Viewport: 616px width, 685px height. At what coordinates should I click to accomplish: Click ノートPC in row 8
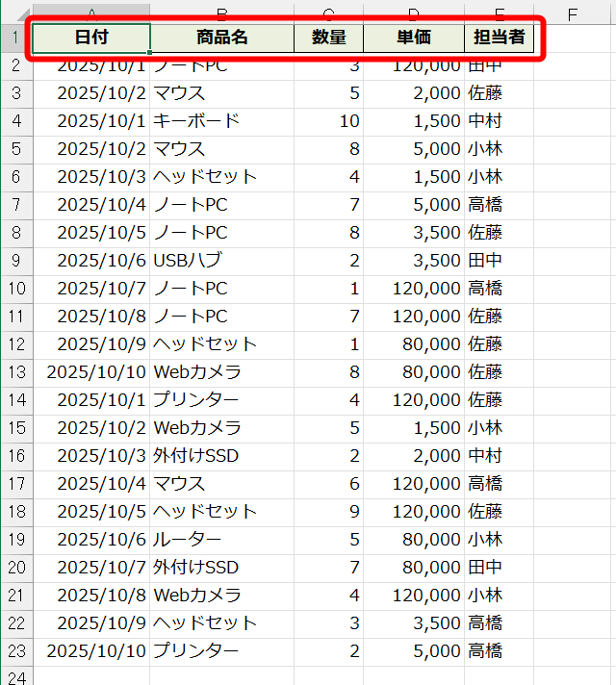[x=222, y=233]
